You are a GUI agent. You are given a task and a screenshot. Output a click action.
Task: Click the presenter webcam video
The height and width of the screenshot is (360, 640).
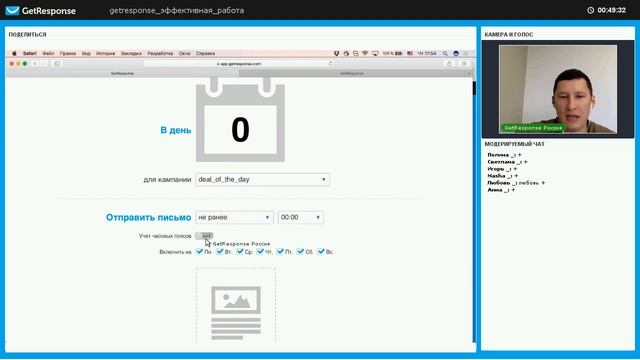(558, 89)
